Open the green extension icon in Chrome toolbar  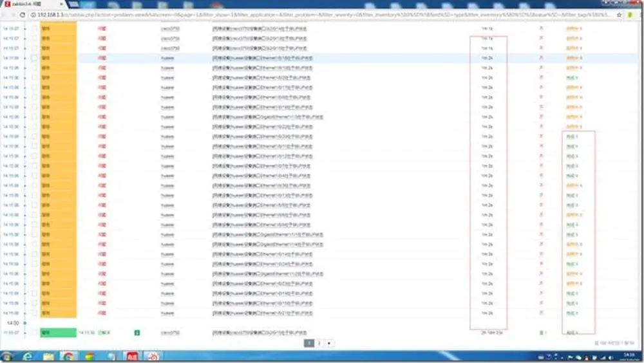[630, 15]
